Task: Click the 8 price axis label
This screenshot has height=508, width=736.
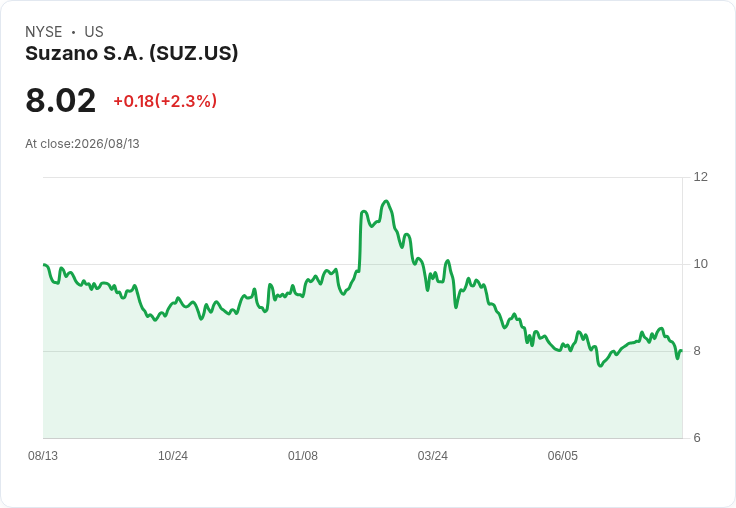Action: 697,351
